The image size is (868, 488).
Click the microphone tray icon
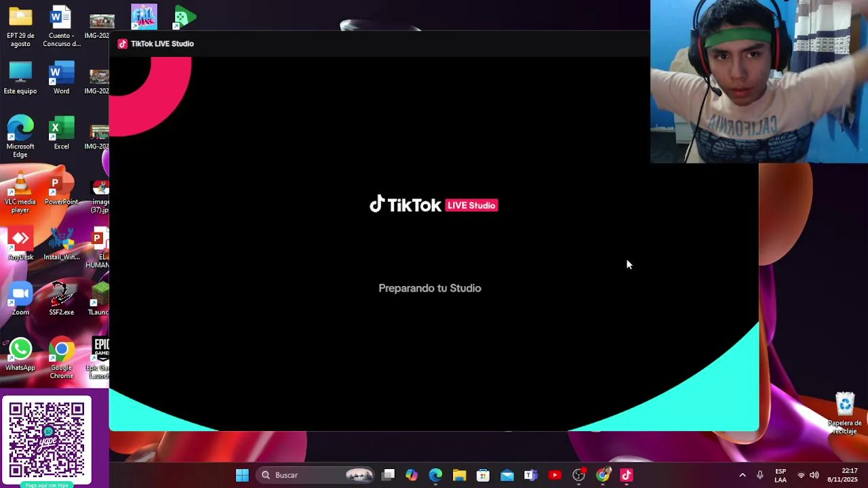point(760,475)
